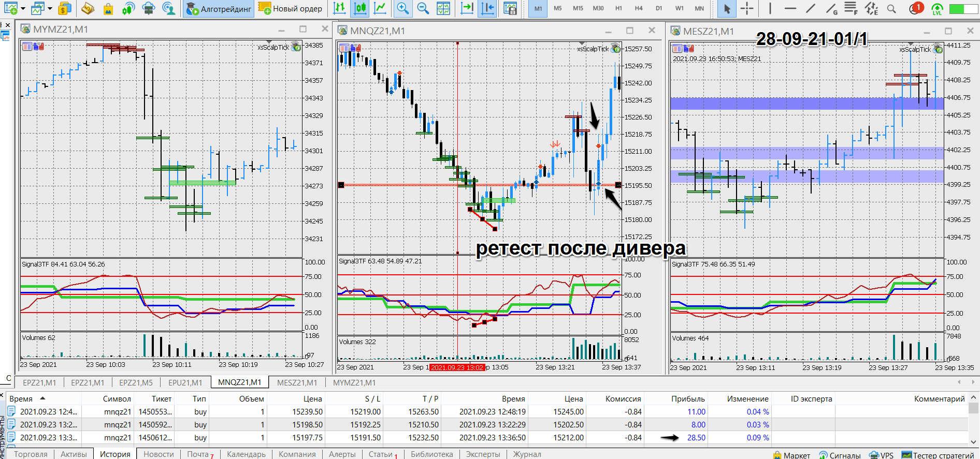Select the Trendline drawing tool
This screenshot has height=459, width=980.
[811, 8]
